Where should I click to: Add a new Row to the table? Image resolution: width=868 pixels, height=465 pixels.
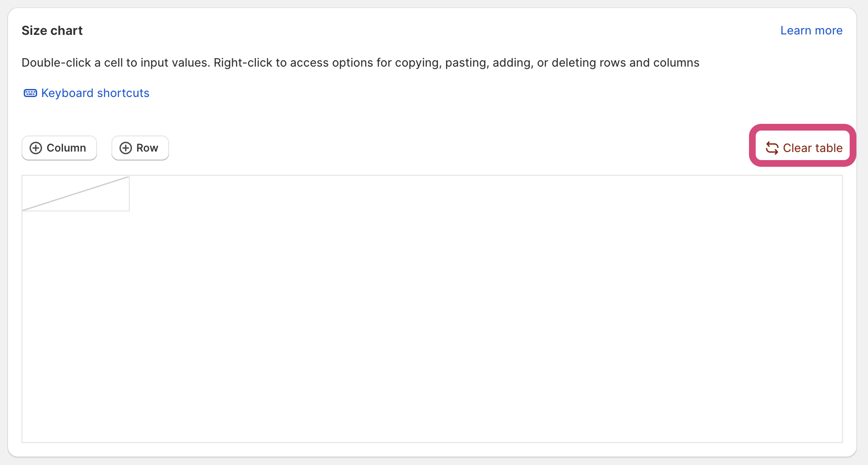tap(140, 148)
